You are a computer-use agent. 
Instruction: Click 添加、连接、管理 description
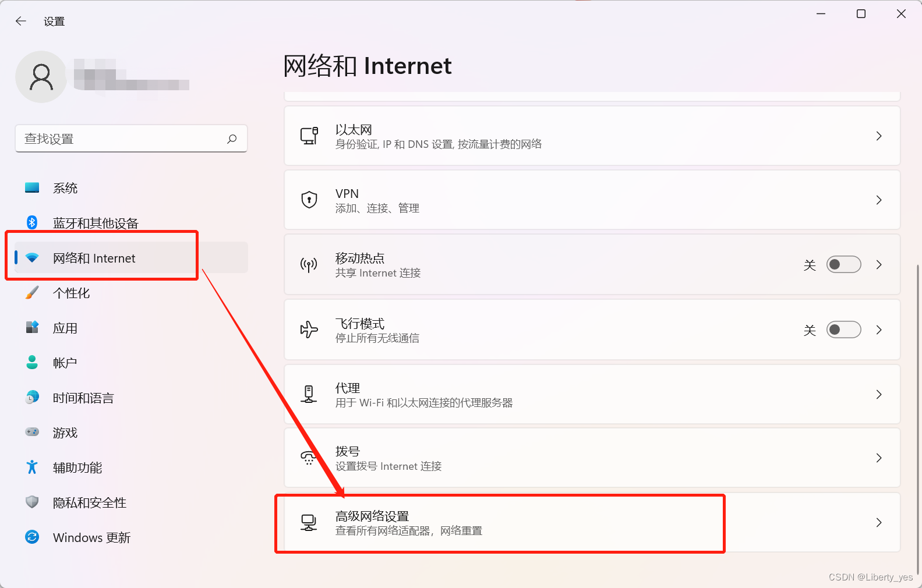[x=377, y=208]
